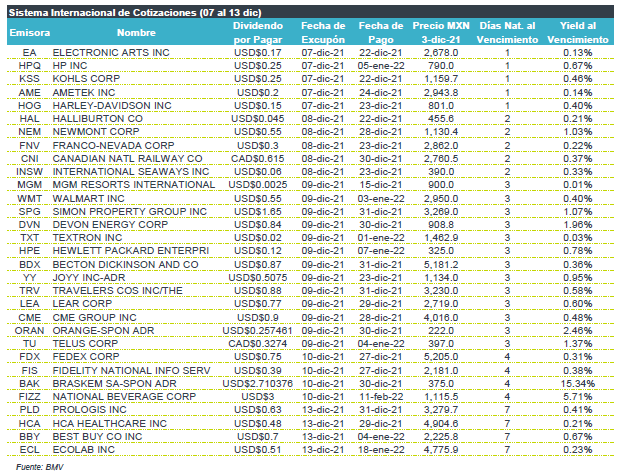
Task: Click the Nombre column header
Action: (136, 33)
